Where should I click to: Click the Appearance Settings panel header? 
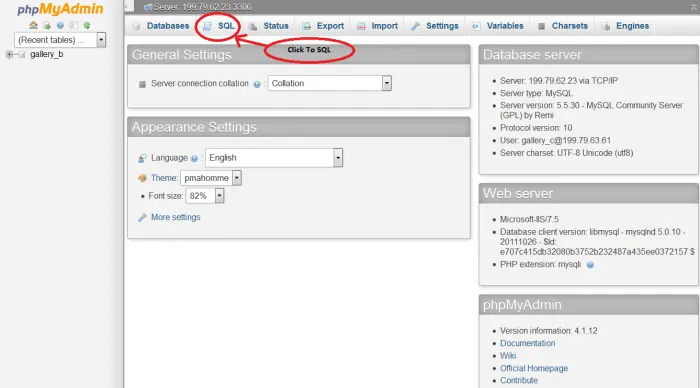(299, 127)
